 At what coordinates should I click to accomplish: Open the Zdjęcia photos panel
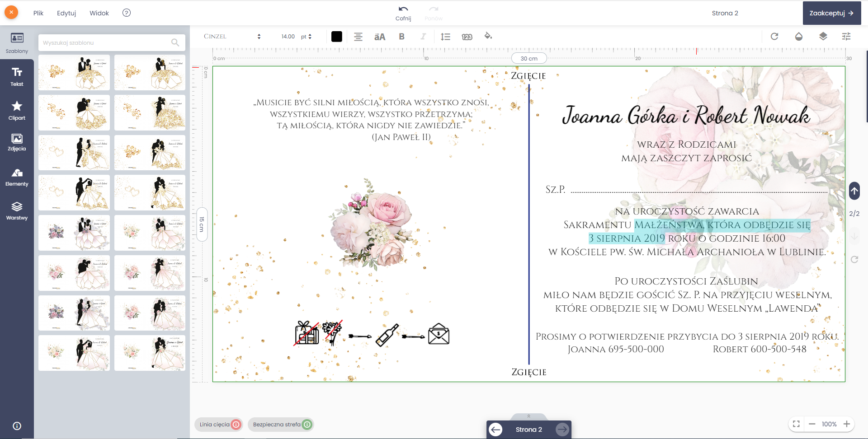(17, 142)
